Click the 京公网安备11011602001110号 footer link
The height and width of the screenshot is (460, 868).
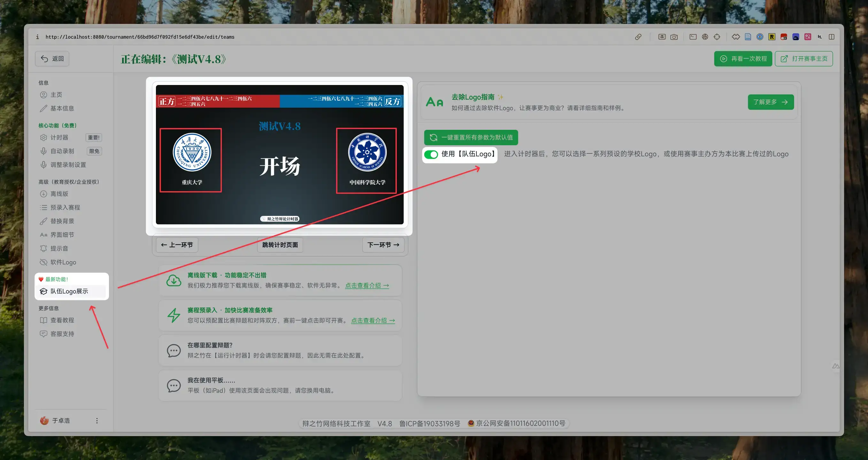pyautogui.click(x=520, y=423)
